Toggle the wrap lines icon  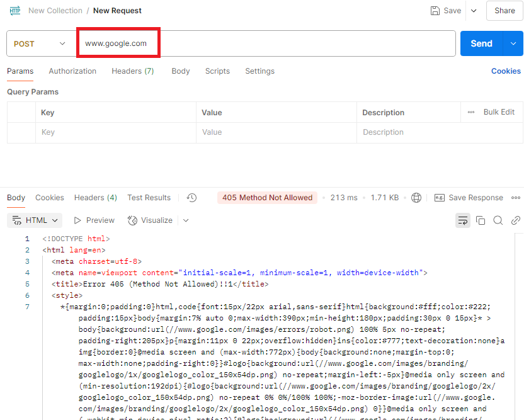pyautogui.click(x=463, y=220)
